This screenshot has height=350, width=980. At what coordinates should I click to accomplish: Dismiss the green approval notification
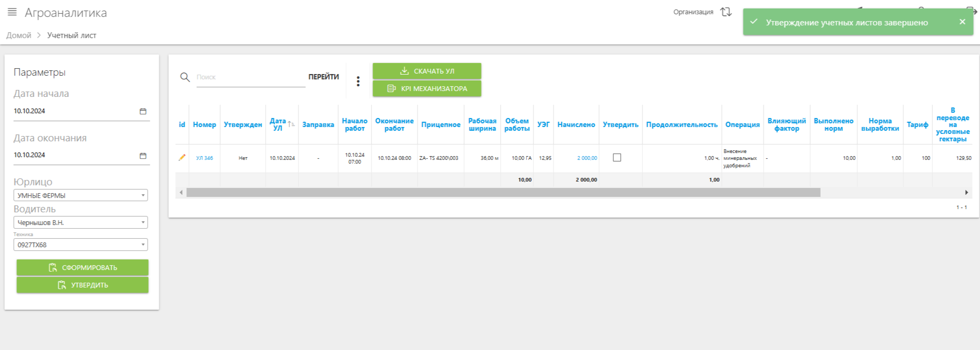coord(962,22)
